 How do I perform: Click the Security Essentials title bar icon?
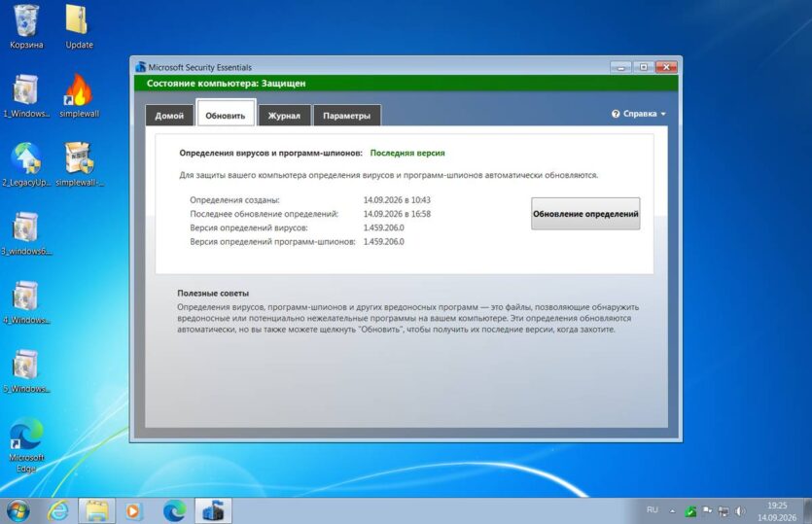pos(140,67)
